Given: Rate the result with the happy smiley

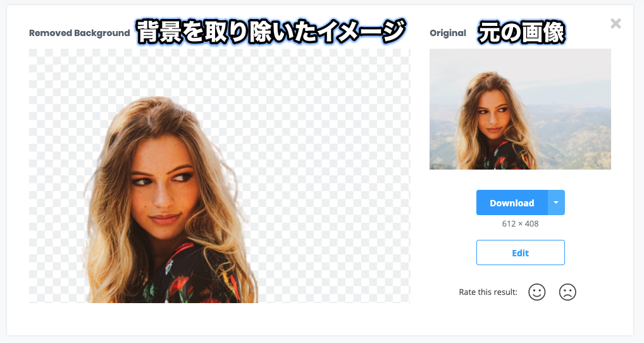Looking at the screenshot, I should point(536,292).
